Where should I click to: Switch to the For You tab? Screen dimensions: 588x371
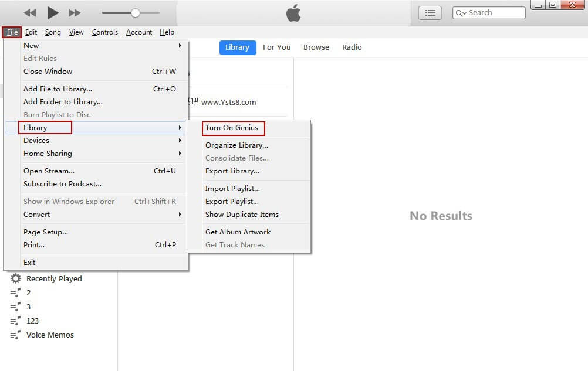[x=277, y=47]
